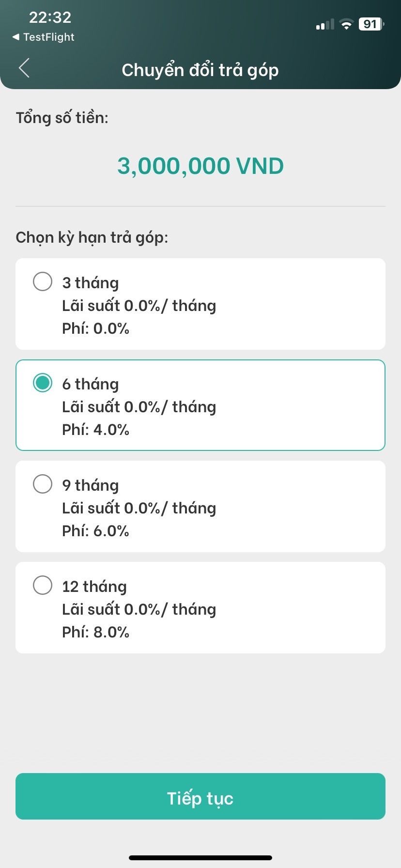This screenshot has width=401, height=868.
Task: Choose the 3 tháng installment card
Action: click(200, 304)
